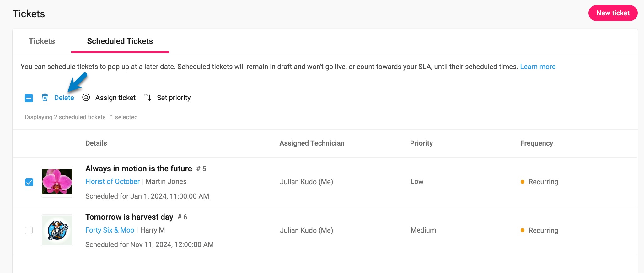Open the Forty Six & Moo link
The height and width of the screenshot is (273, 644).
click(x=110, y=230)
